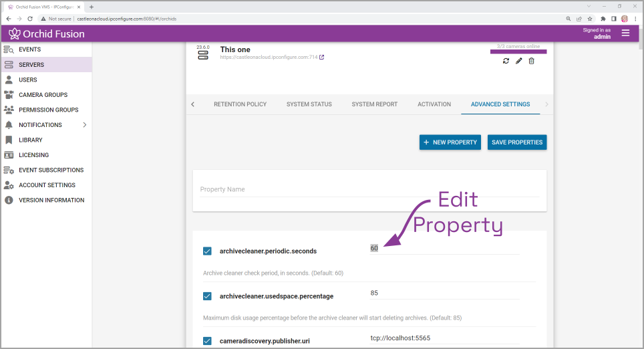This screenshot has height=349, width=644.
Task: Switch to System Report tab
Action: coord(375,104)
